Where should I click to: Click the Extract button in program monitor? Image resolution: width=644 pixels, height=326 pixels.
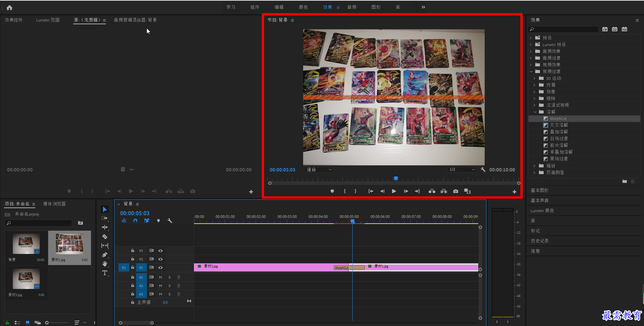(444, 191)
